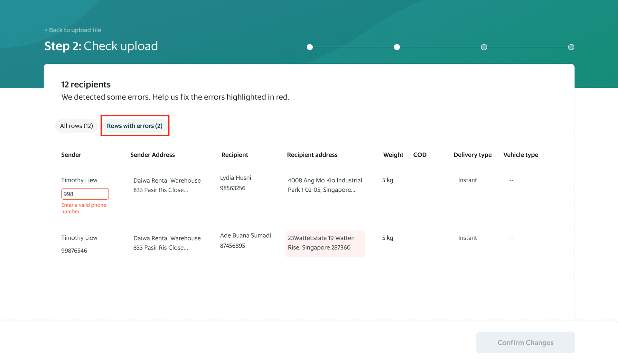Go back to upload file
Screen dimensions: 618x364
click(x=73, y=30)
